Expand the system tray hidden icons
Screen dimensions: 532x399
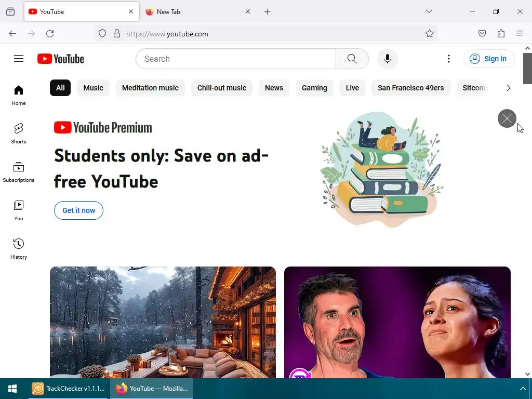[523, 389]
